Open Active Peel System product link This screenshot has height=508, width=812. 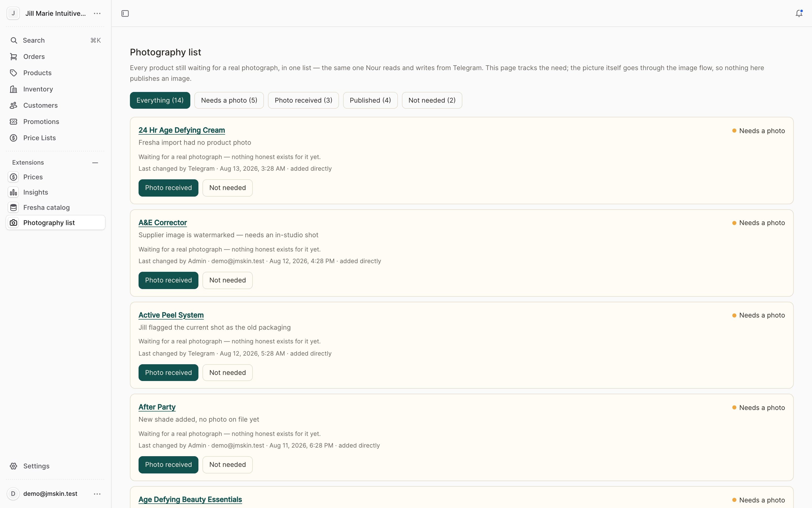(x=171, y=315)
